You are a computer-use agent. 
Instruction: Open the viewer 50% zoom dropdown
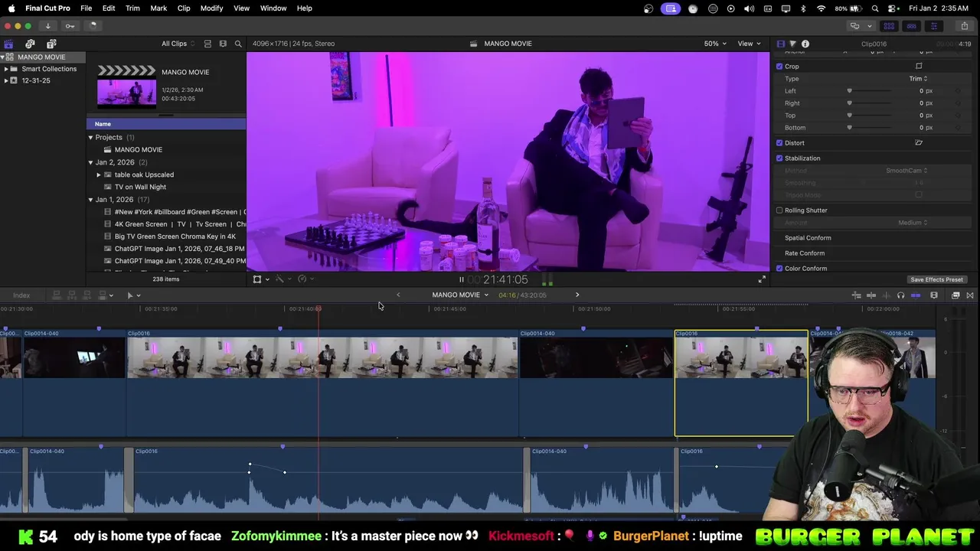pos(716,44)
